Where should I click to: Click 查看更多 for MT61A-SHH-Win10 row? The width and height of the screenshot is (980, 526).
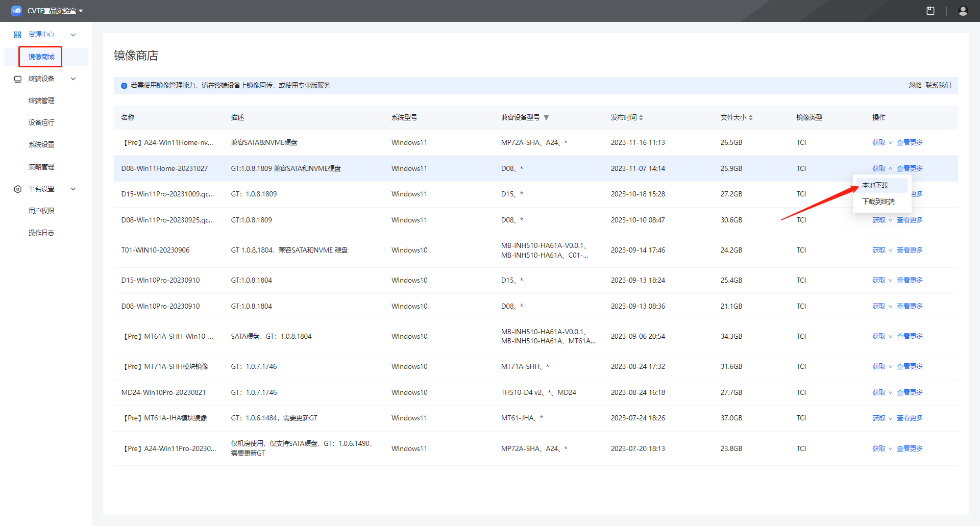coord(910,337)
